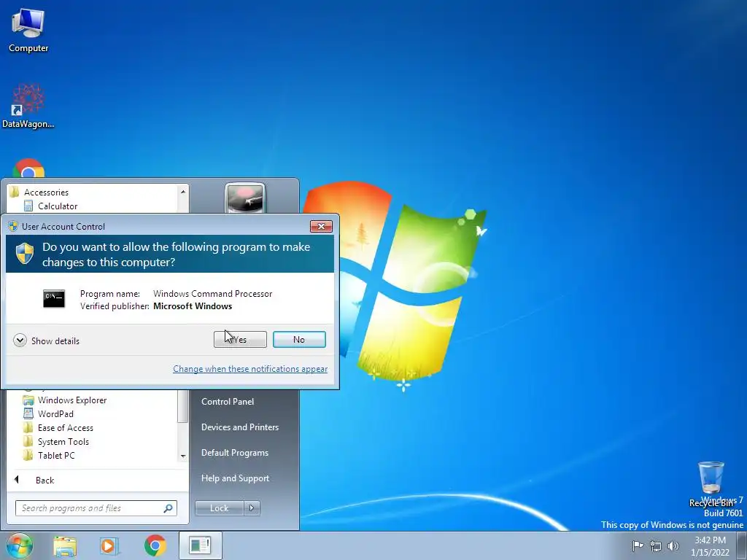The width and height of the screenshot is (747, 560).
Task: Click Yes in the UAC prompt
Action: 240,340
